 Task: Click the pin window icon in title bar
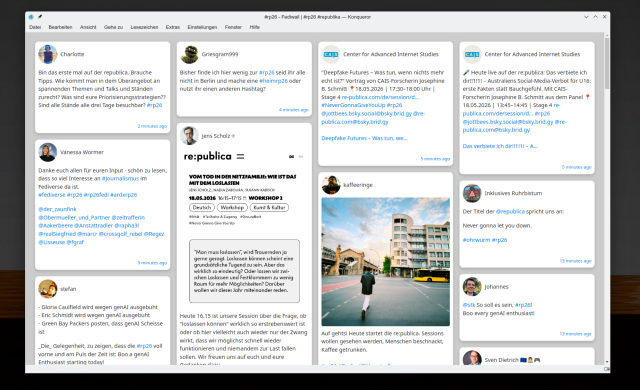[x=40, y=17]
